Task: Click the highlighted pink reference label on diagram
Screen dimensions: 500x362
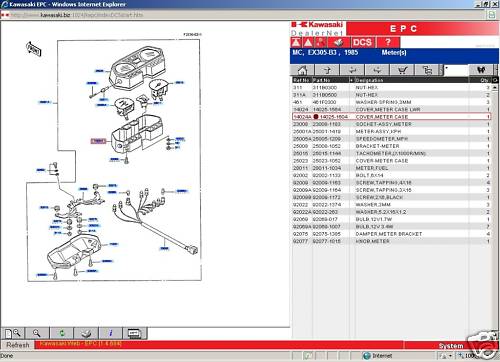Action: coord(98,141)
